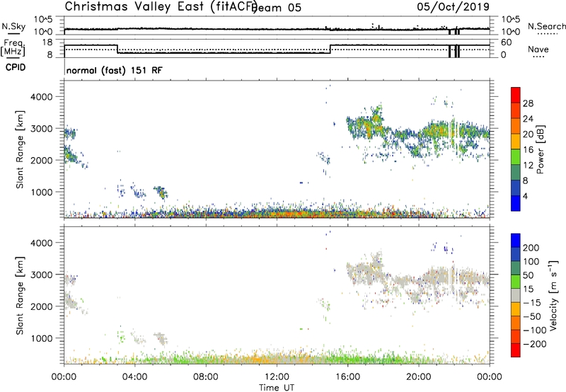Click the '1000' tick label on the velocity panel
Viewport: 566px width, 392px height.
(41, 338)
